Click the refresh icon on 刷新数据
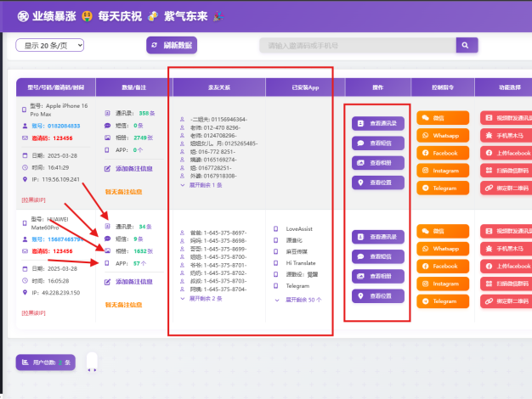Image resolution: width=532 pixels, height=399 pixels. point(154,45)
